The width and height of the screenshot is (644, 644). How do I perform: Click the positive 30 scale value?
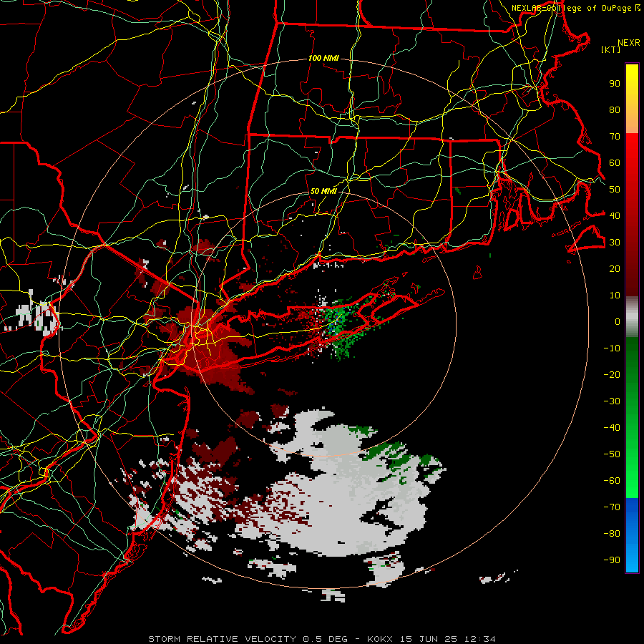[615, 243]
